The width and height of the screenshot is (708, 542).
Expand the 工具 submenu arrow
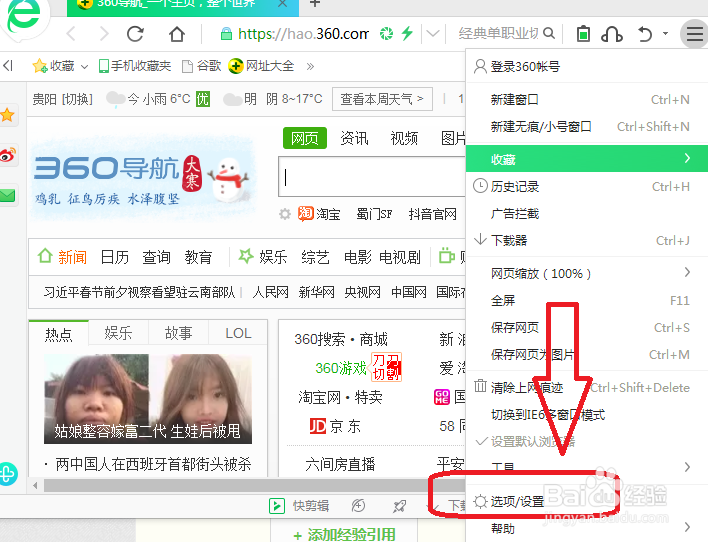[687, 467]
